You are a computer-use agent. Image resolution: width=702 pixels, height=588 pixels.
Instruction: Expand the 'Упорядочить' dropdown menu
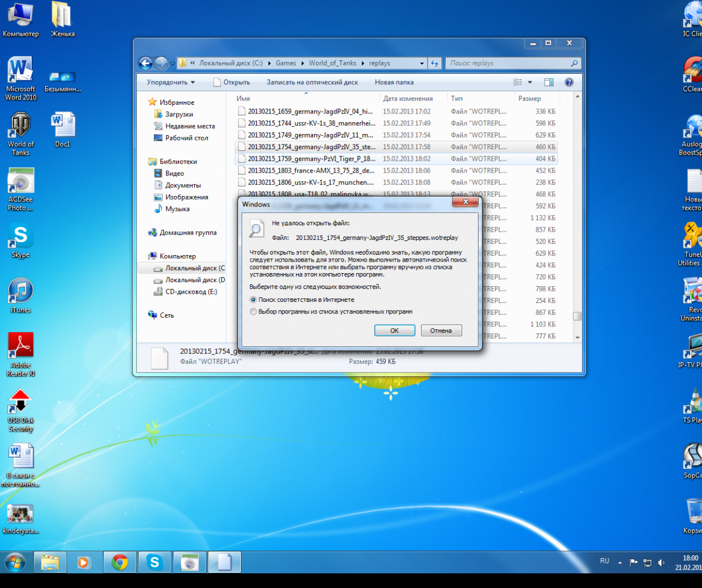[x=171, y=82]
